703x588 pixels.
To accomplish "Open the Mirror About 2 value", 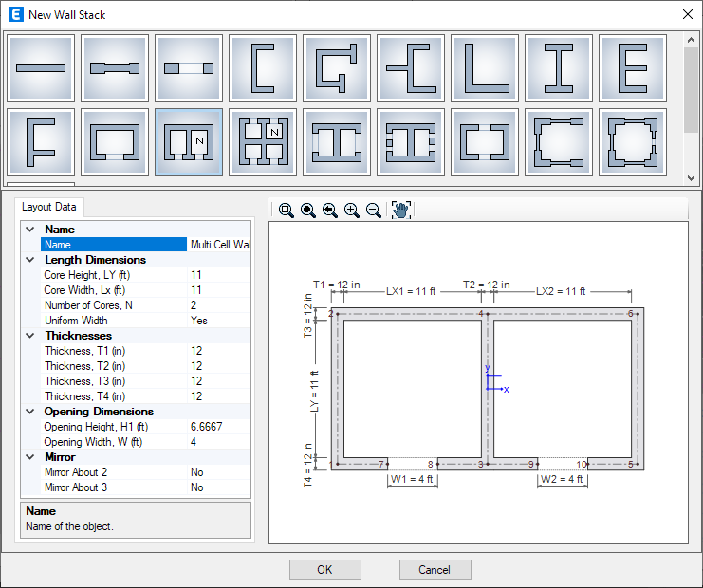I will point(219,472).
